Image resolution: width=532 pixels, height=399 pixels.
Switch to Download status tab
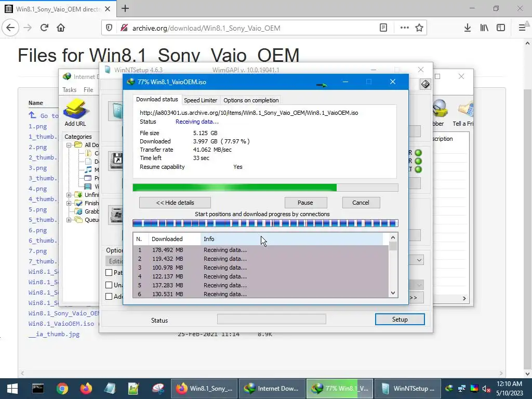157,99
